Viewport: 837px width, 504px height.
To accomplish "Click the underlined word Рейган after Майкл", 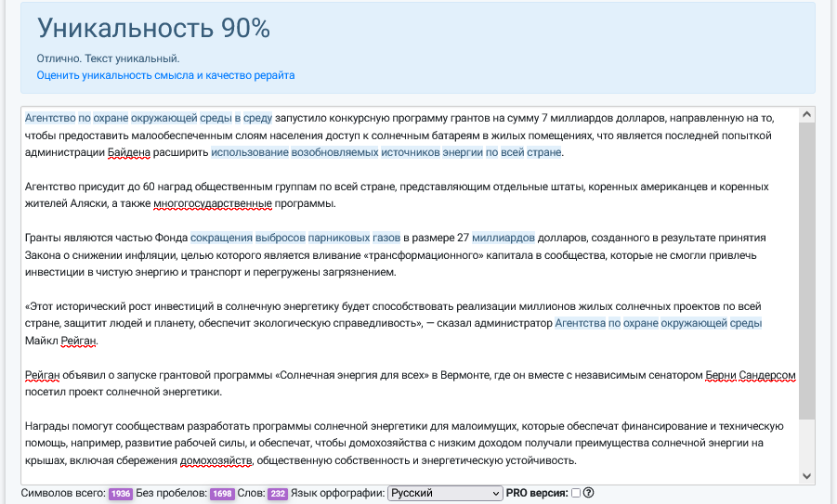I will point(78,341).
